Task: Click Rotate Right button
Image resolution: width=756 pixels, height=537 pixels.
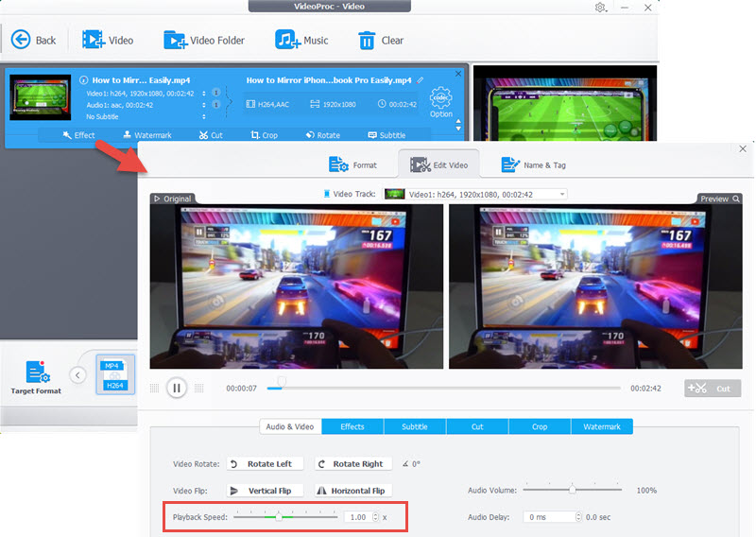Action: [x=352, y=463]
